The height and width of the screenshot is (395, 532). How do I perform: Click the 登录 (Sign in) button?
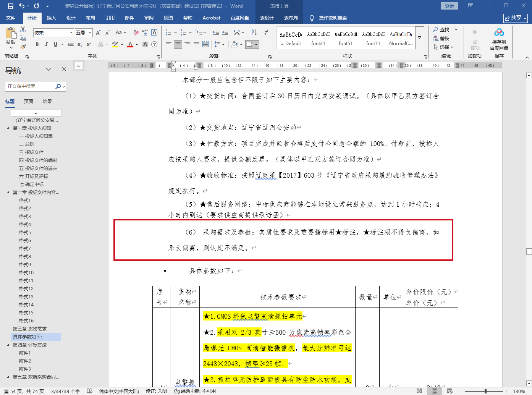click(x=450, y=6)
